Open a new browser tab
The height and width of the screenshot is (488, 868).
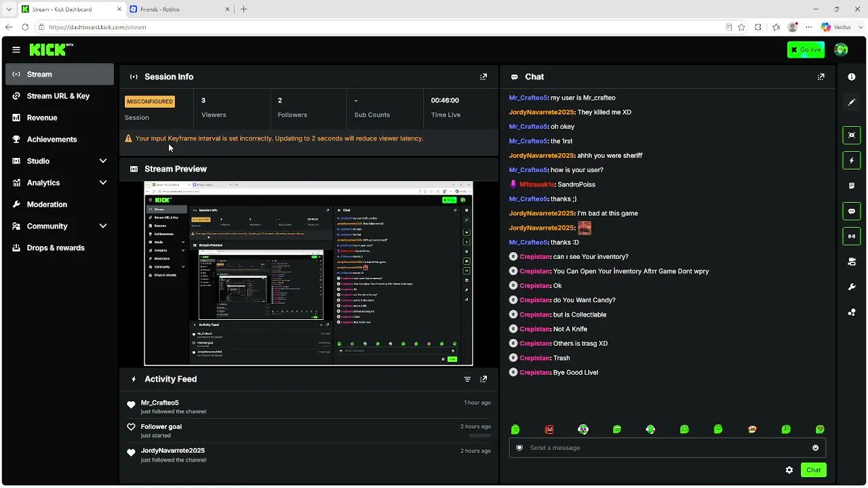pos(243,9)
